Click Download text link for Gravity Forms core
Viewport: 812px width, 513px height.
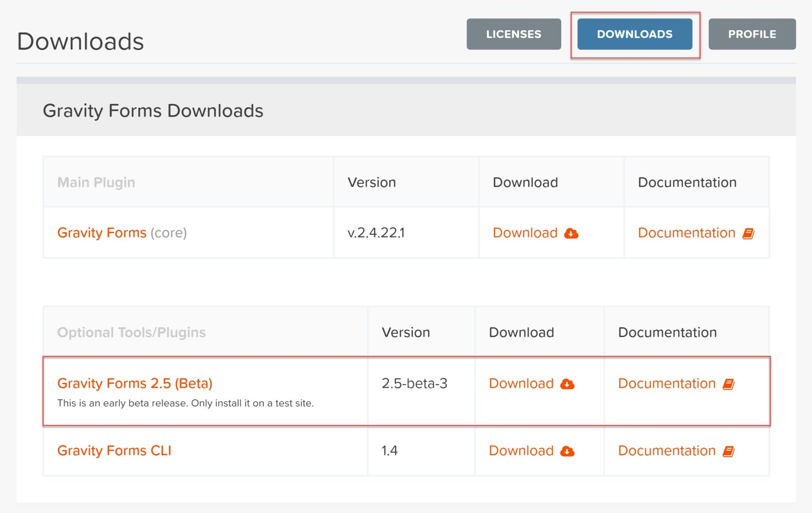click(x=525, y=233)
